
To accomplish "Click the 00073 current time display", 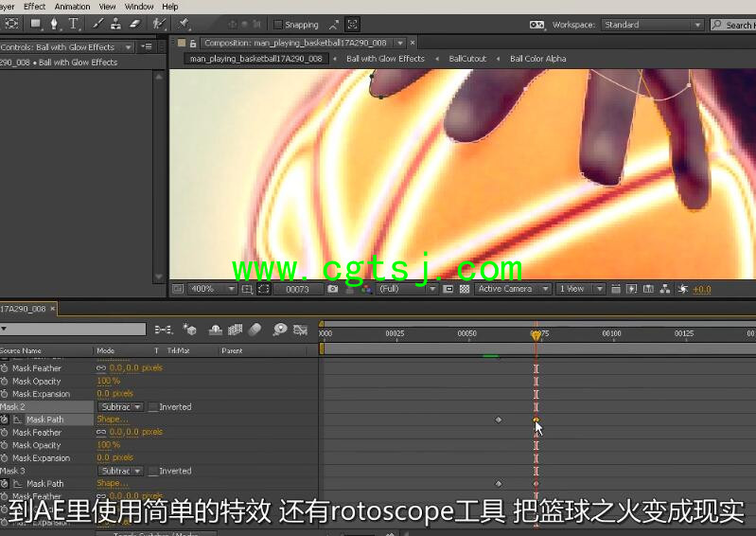I will (297, 290).
